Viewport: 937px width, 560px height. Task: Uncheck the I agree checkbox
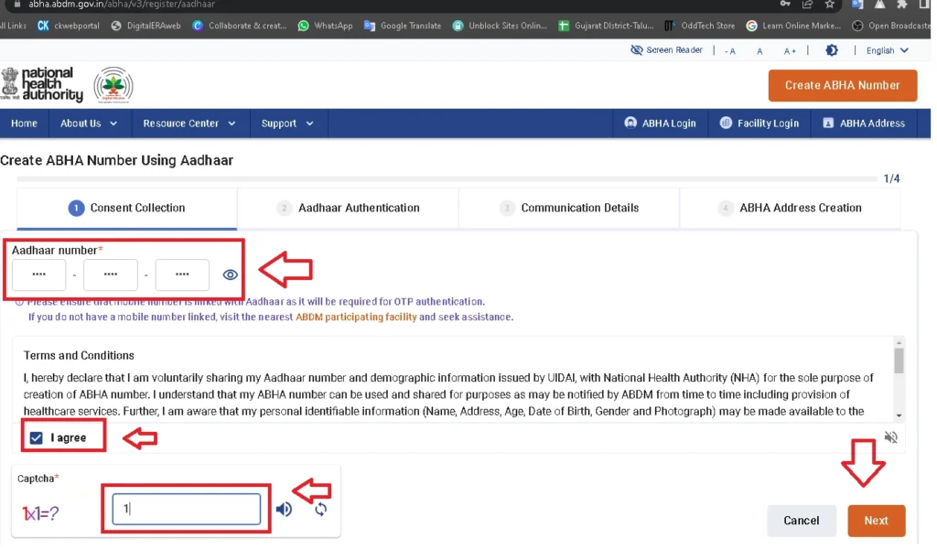pyautogui.click(x=37, y=438)
